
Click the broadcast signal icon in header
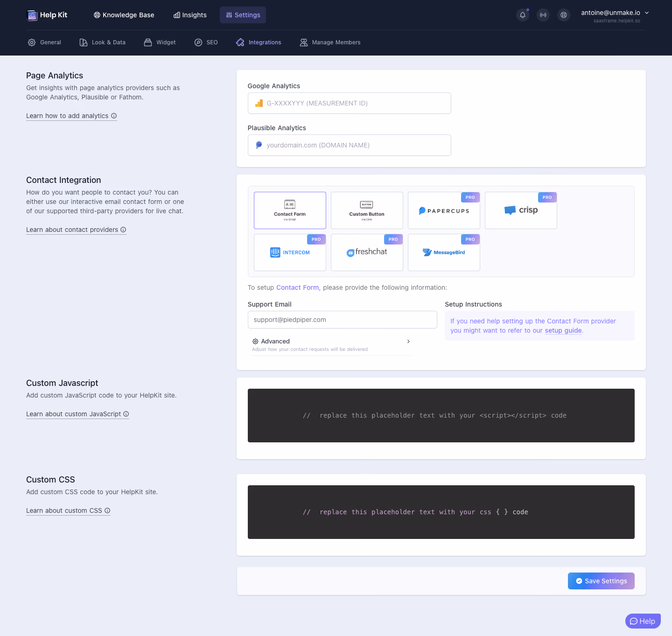tap(543, 15)
